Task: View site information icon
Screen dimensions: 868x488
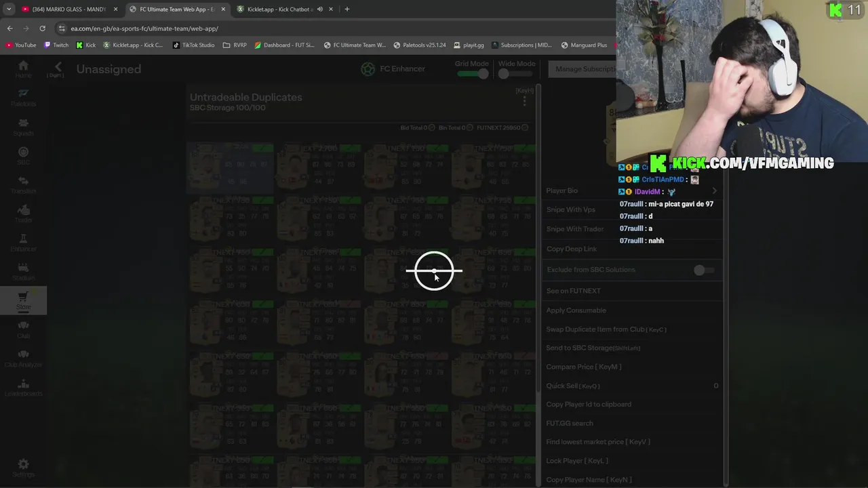Action: tap(62, 28)
